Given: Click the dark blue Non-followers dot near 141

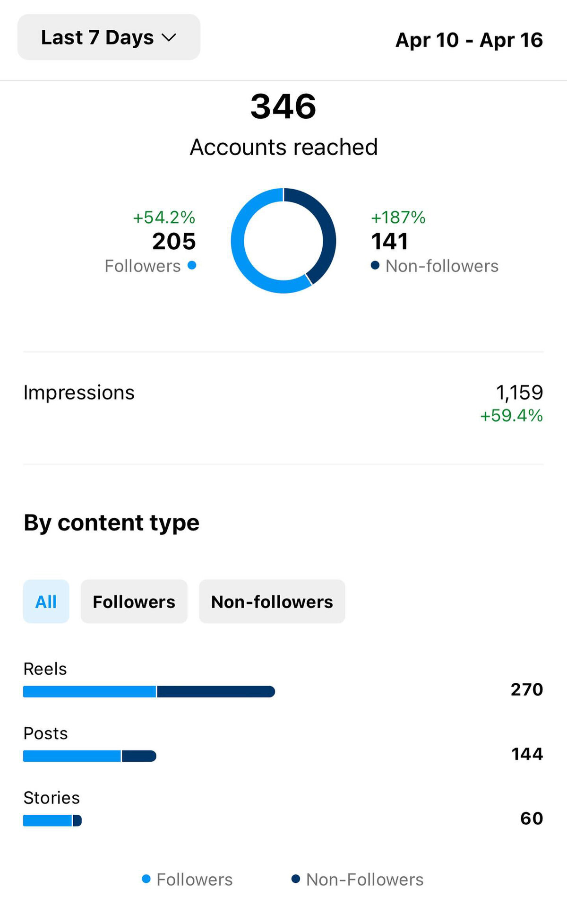Looking at the screenshot, I should 375,265.
